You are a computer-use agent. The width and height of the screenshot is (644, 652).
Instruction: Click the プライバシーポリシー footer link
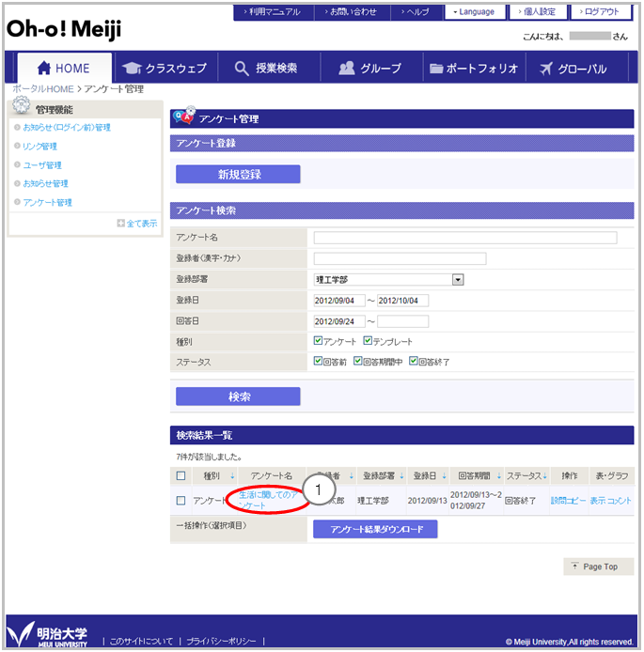(221, 641)
